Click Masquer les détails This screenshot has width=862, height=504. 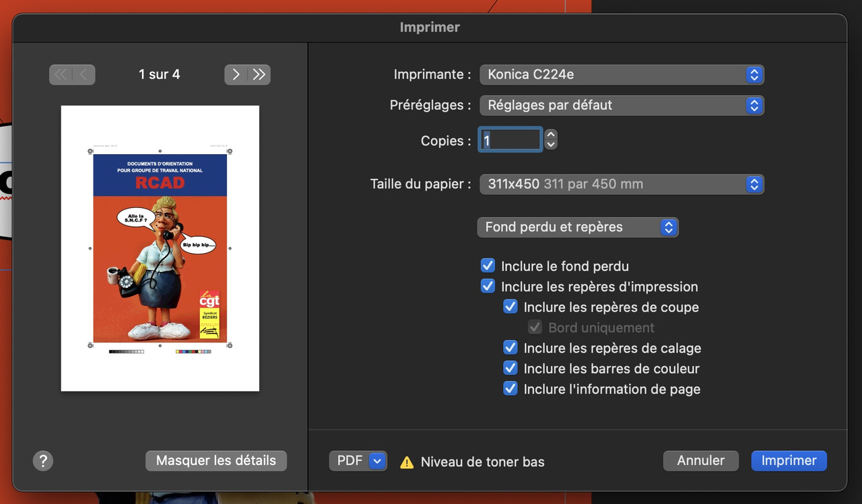[215, 460]
